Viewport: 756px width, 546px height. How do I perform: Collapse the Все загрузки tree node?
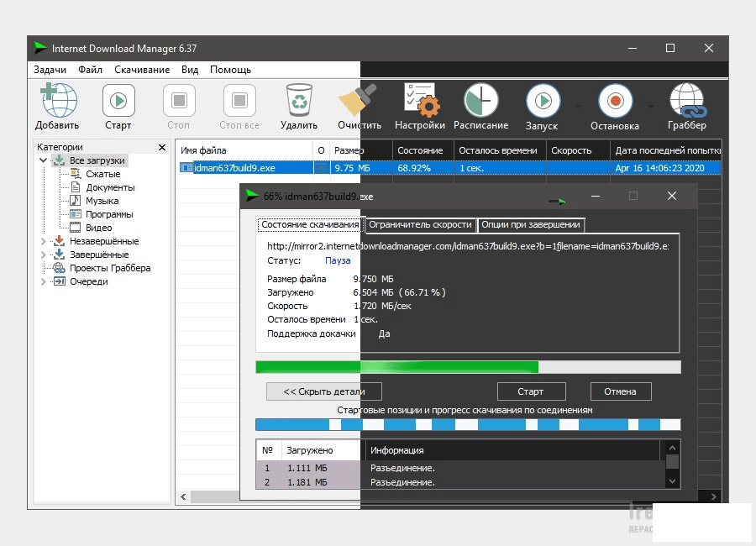coord(43,160)
